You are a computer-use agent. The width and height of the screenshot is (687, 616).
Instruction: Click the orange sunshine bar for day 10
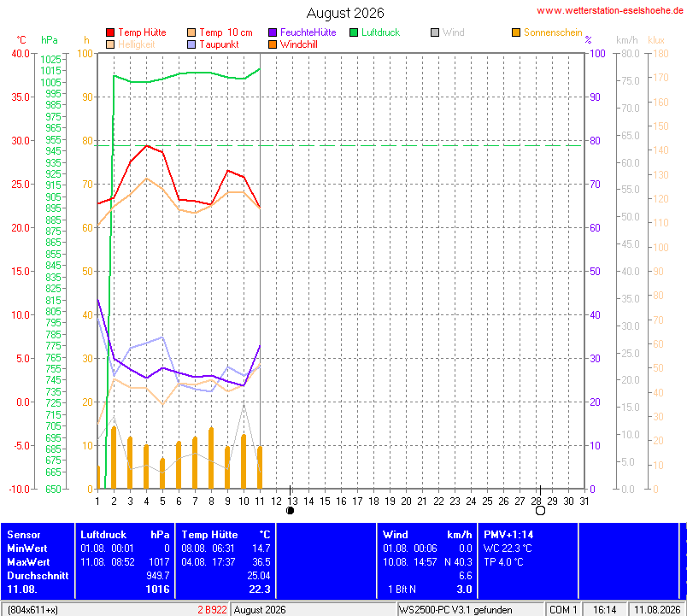[244, 461]
